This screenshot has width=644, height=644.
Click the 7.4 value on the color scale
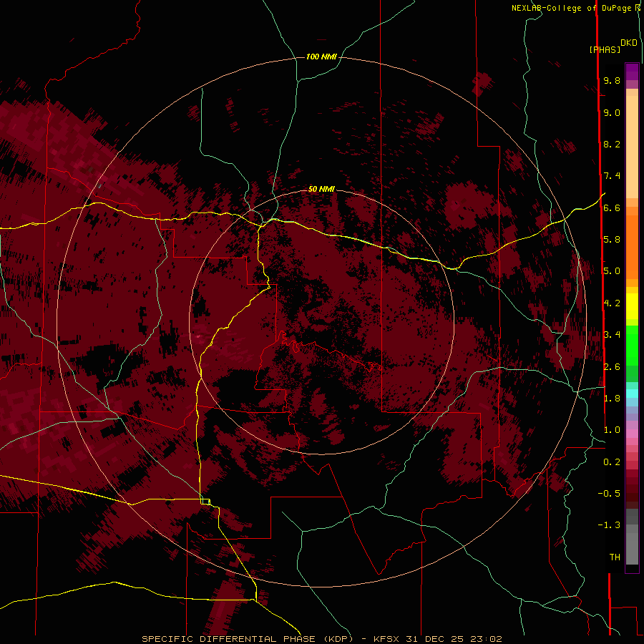(x=612, y=176)
